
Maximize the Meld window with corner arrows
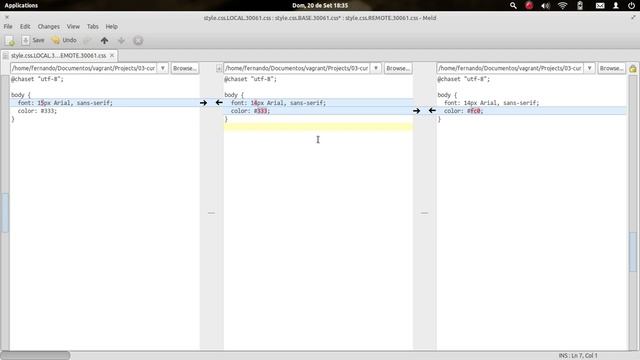click(633, 17)
